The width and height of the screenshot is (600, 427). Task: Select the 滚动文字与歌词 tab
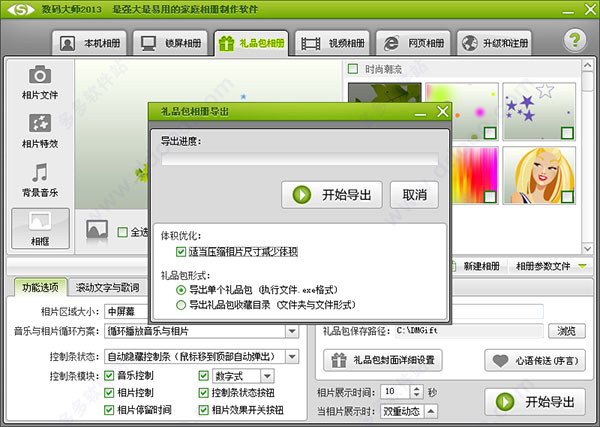pos(107,288)
